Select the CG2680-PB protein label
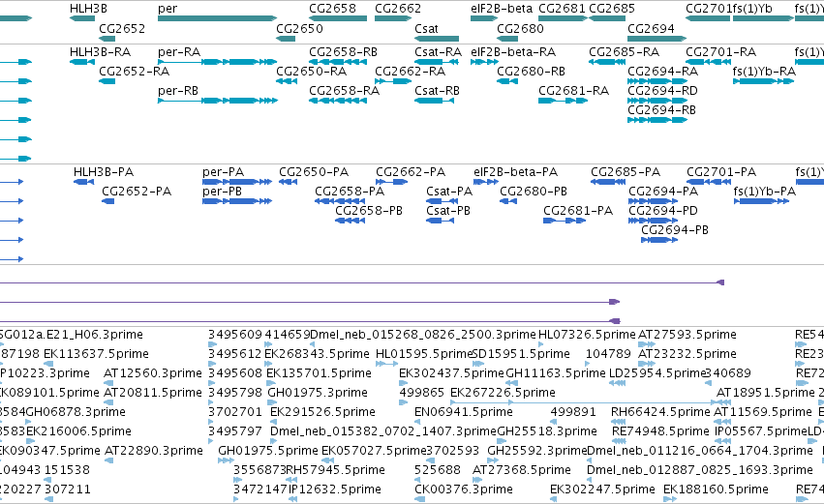 tap(534, 192)
